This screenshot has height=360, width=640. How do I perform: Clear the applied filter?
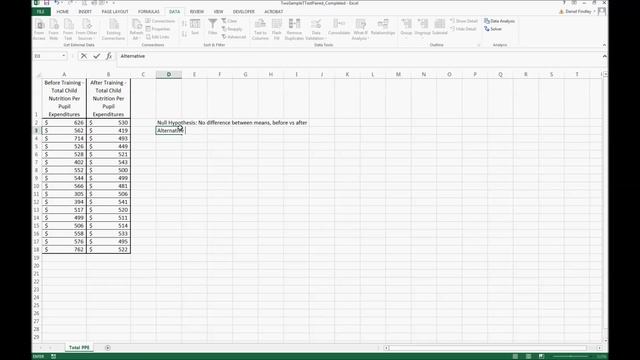pos(229,21)
